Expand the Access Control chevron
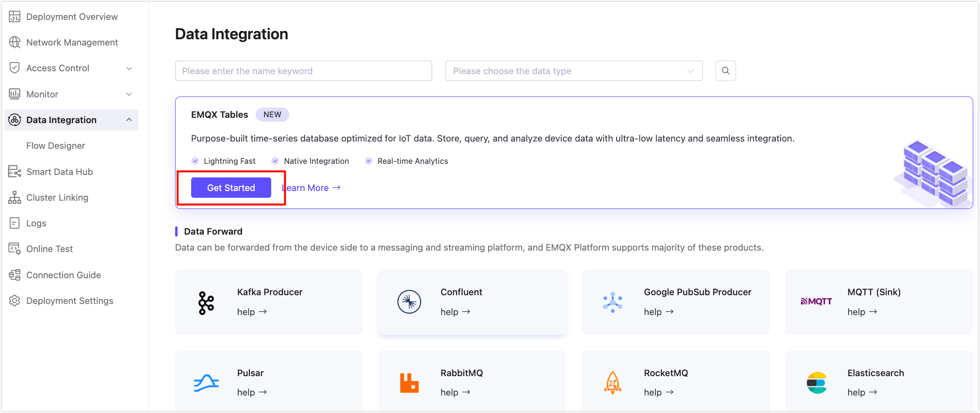The width and height of the screenshot is (980, 413). pos(129,68)
